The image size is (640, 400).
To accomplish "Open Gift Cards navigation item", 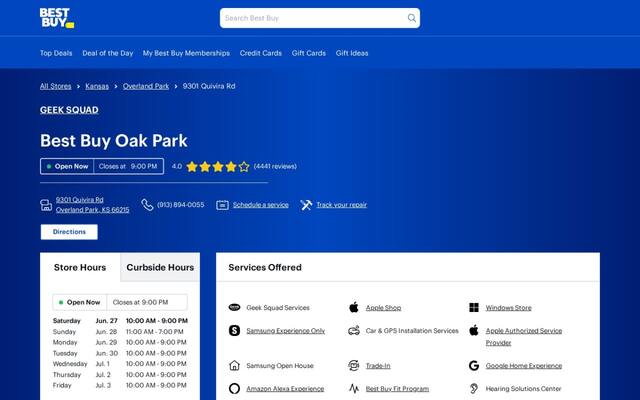I will [309, 53].
